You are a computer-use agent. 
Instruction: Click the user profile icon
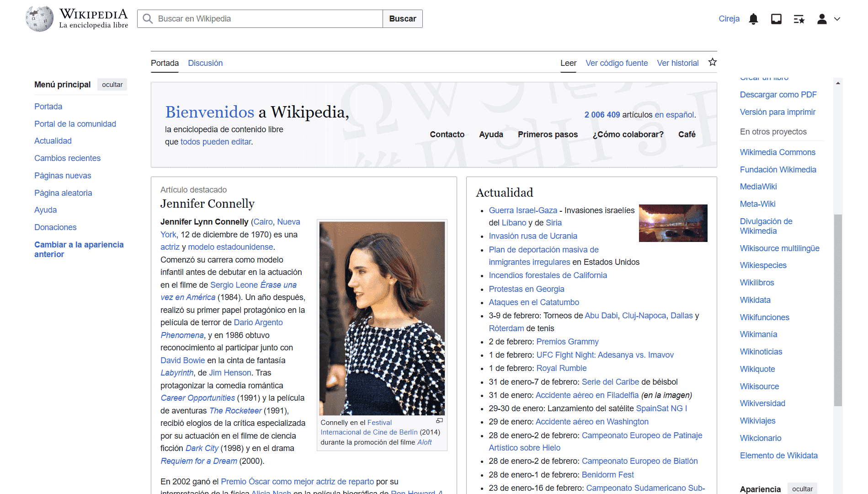click(x=822, y=19)
